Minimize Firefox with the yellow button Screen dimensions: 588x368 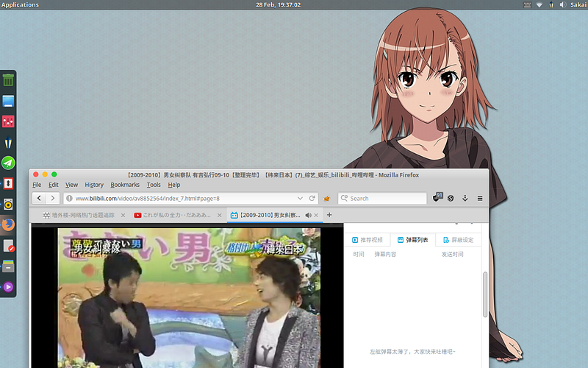click(45, 174)
